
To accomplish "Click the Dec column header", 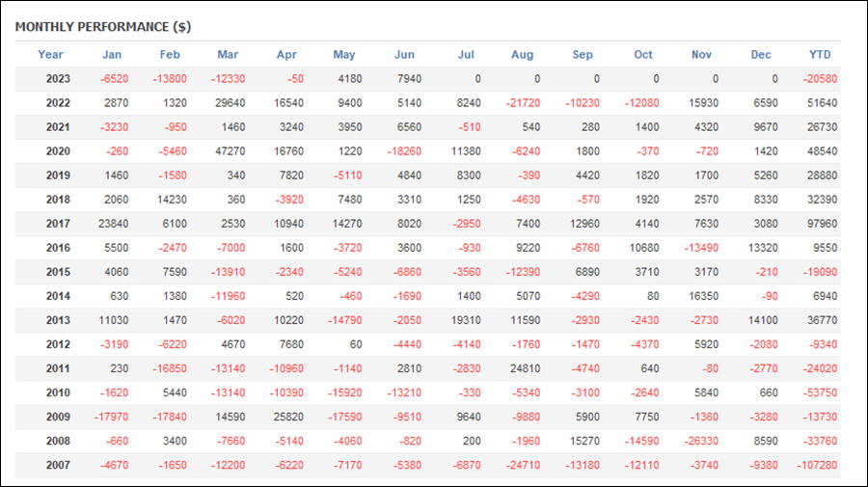I will click(761, 54).
